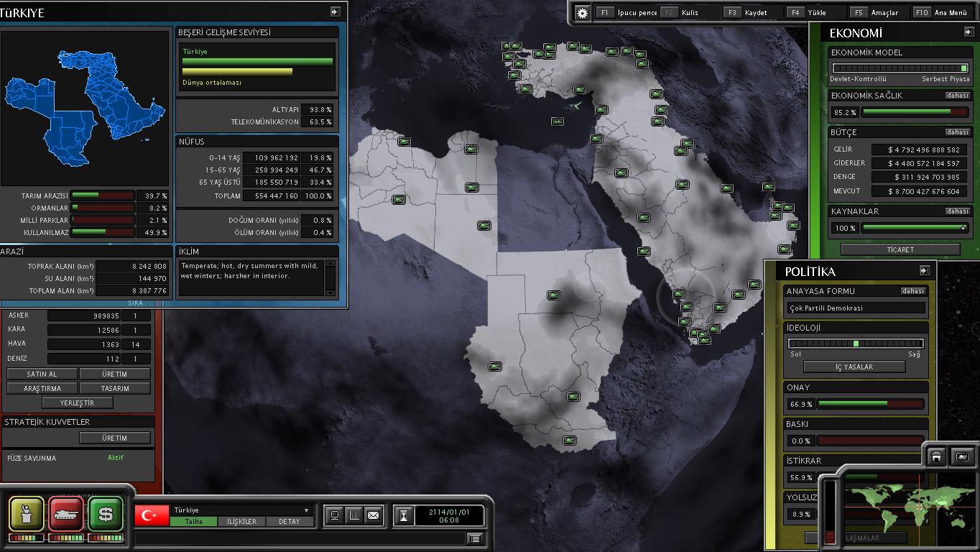The height and width of the screenshot is (552, 980).
Task: Click ÜRETİM next to SATIN AL
Action: 115,374
